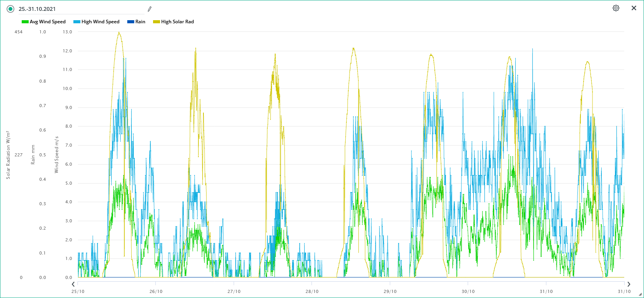Select the radio button beside 25.-31.10.2021
Viewport: 644px width, 298px height.
pyautogui.click(x=10, y=9)
